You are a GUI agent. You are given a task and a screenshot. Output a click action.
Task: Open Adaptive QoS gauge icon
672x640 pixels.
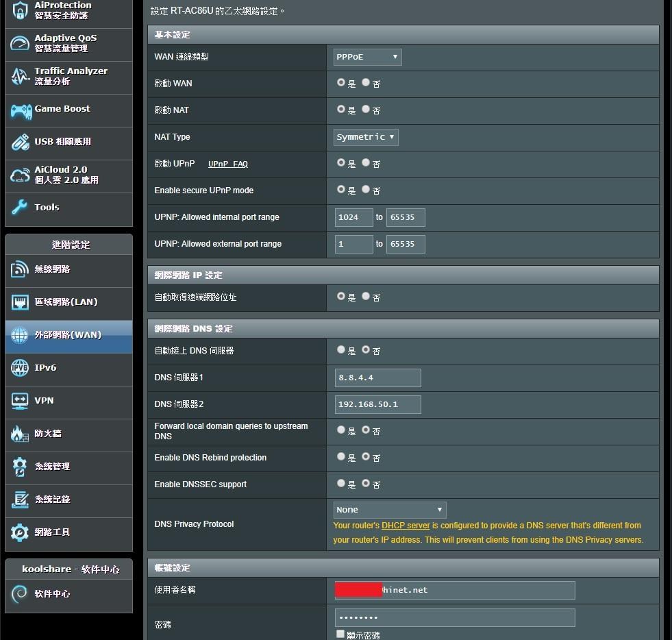coord(19,44)
